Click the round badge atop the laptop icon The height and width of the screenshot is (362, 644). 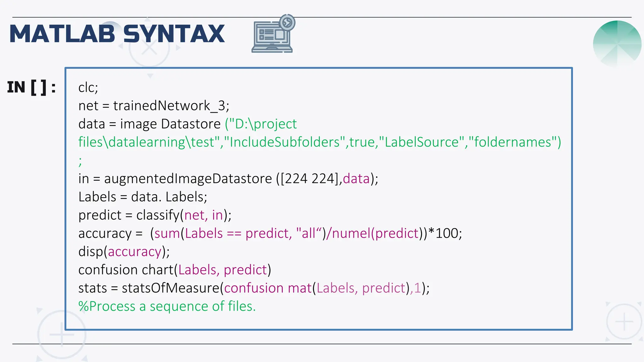[x=287, y=22]
